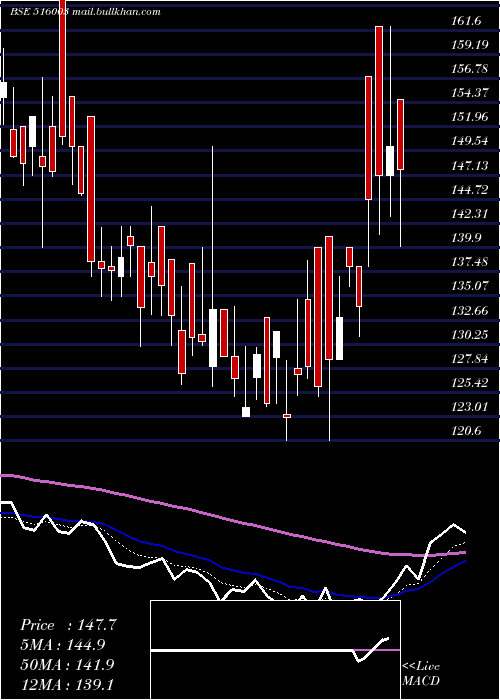Viewport: 500px width, 700px height.
Task: Click the 147.13 price axis label
Action: click(x=470, y=166)
